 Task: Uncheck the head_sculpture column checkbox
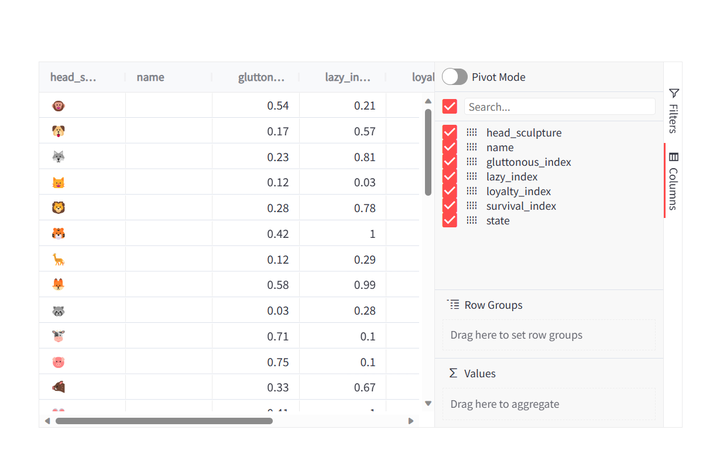[x=450, y=133]
